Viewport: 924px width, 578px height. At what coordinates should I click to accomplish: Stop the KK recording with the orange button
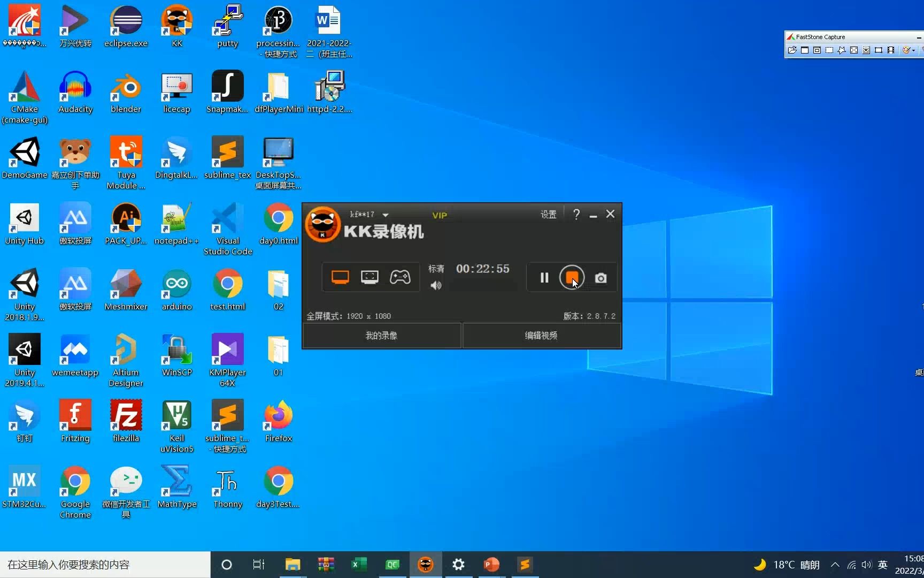(x=572, y=277)
